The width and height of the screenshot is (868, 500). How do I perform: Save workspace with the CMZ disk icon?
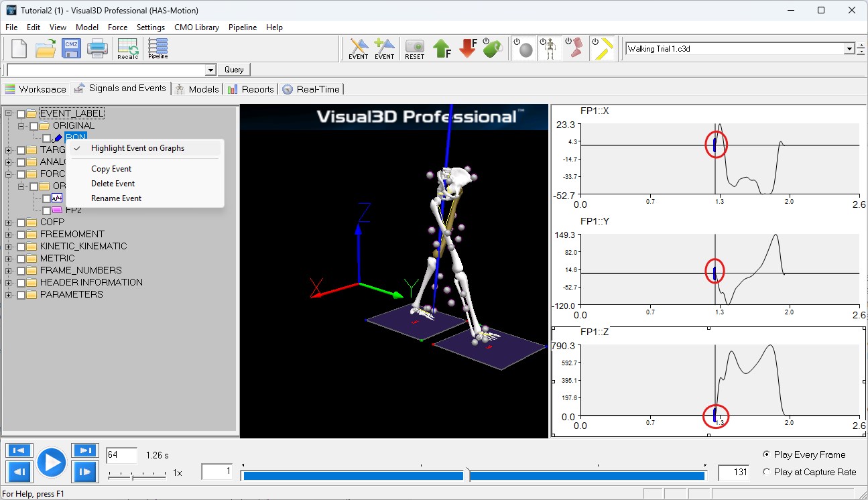(72, 49)
